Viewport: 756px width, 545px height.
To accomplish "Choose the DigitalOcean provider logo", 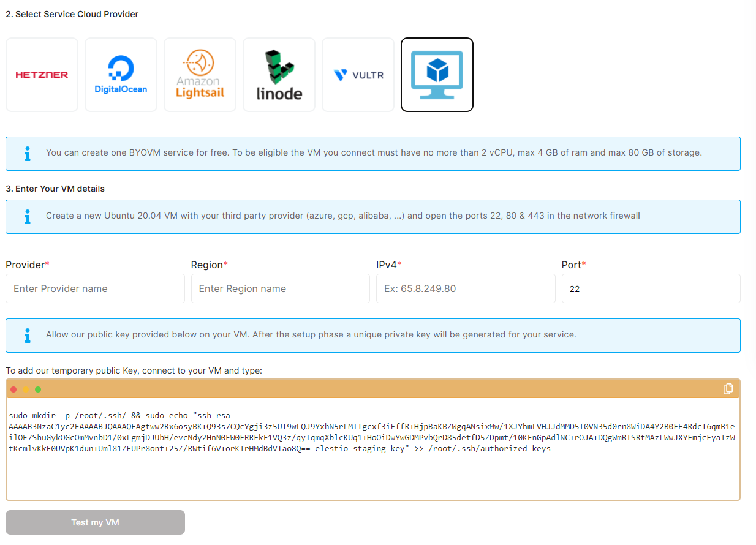I will (x=121, y=75).
